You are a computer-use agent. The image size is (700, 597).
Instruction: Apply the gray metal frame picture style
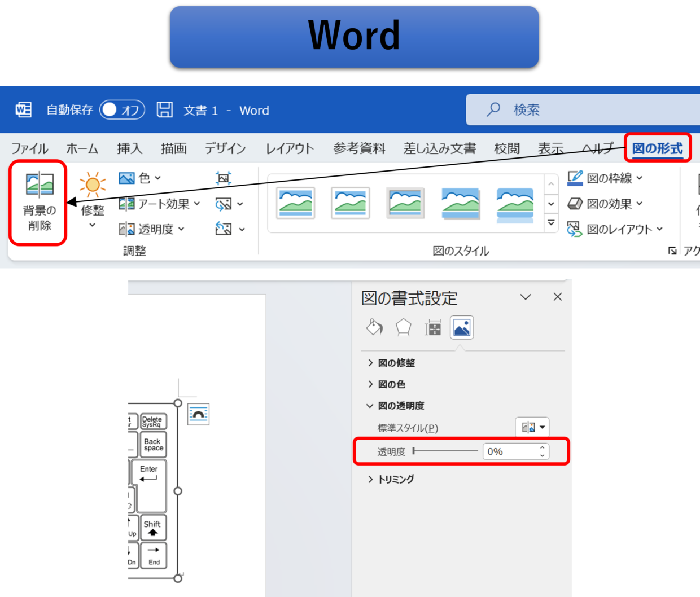[x=406, y=203]
